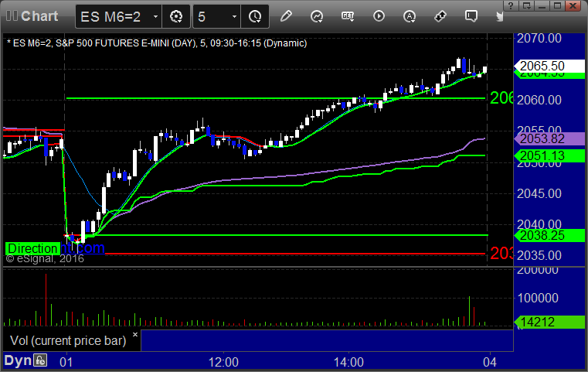The width and height of the screenshot is (588, 372).
Task: Click the Vol (current price bar) label
Action: [x=68, y=340]
